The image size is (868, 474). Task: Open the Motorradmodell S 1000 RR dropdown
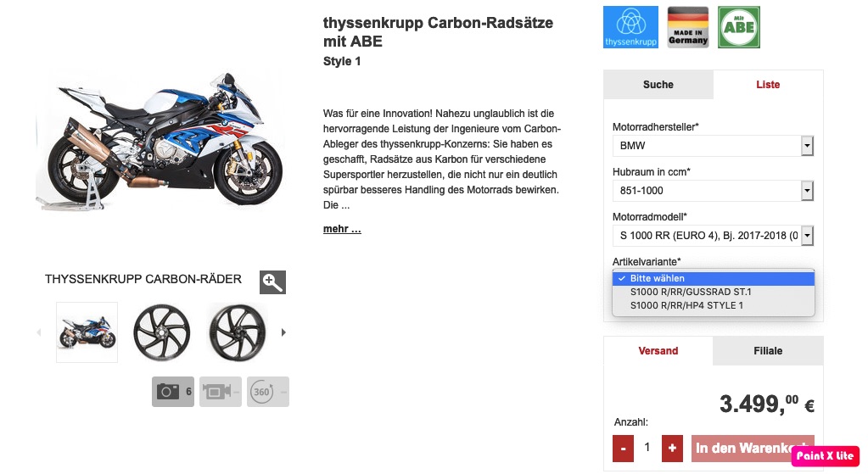pos(713,236)
